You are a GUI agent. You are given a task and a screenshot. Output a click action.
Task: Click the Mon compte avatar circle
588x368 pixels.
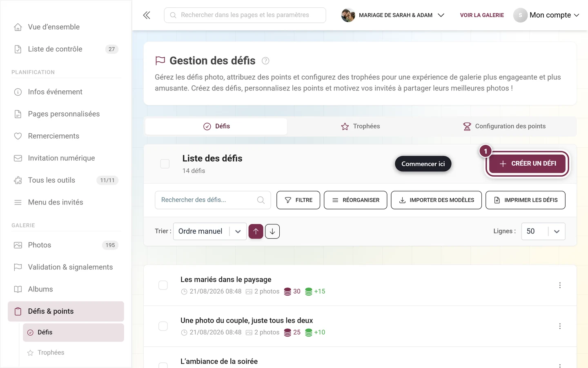(520, 15)
